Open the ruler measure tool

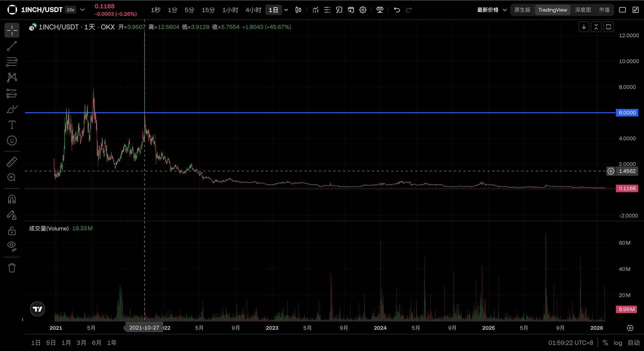coord(12,162)
